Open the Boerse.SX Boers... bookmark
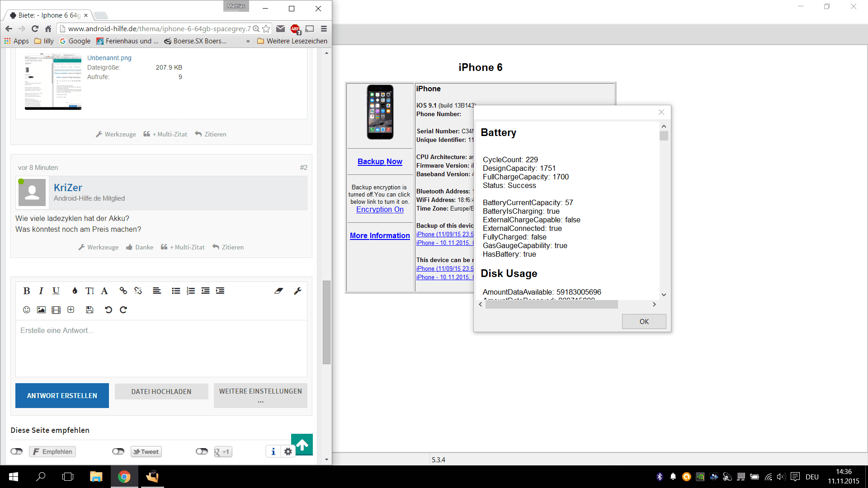 [195, 41]
